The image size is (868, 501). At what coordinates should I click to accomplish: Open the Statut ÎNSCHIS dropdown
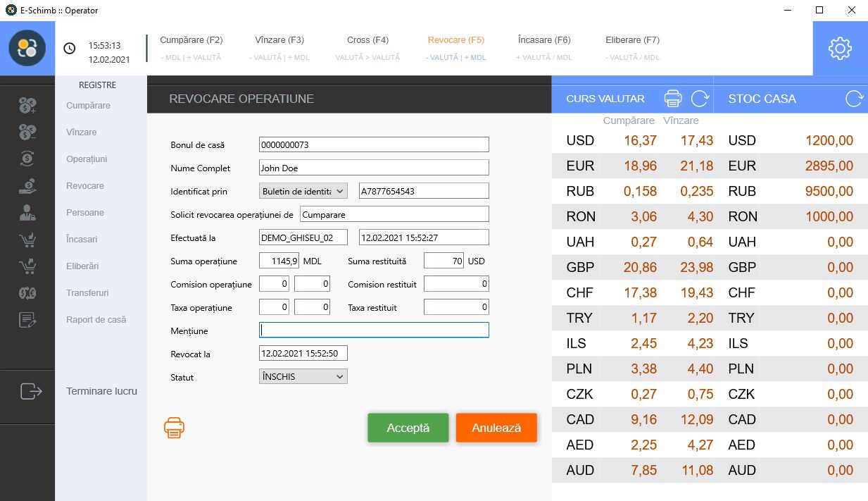tap(303, 377)
